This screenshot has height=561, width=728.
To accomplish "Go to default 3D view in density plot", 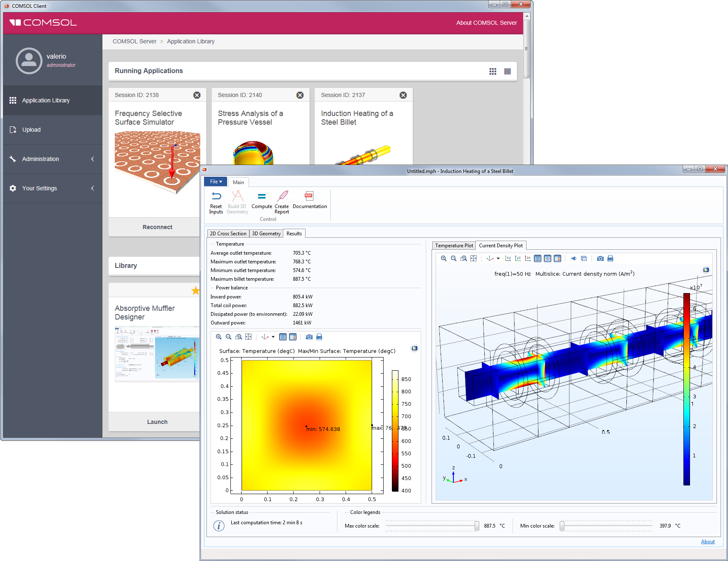I will [x=490, y=258].
